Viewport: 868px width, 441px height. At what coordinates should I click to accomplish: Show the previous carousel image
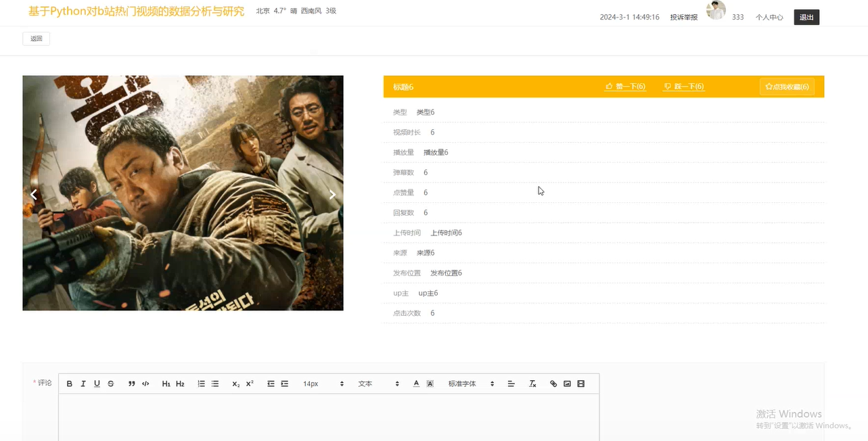(x=33, y=195)
